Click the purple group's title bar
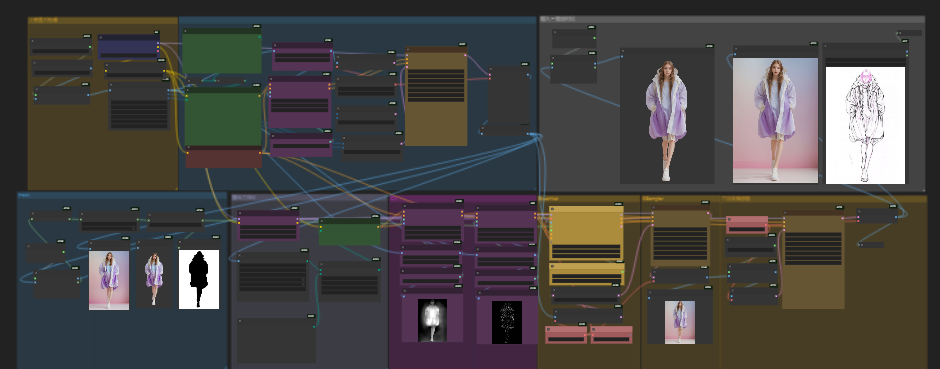The width and height of the screenshot is (940, 369). (463, 198)
